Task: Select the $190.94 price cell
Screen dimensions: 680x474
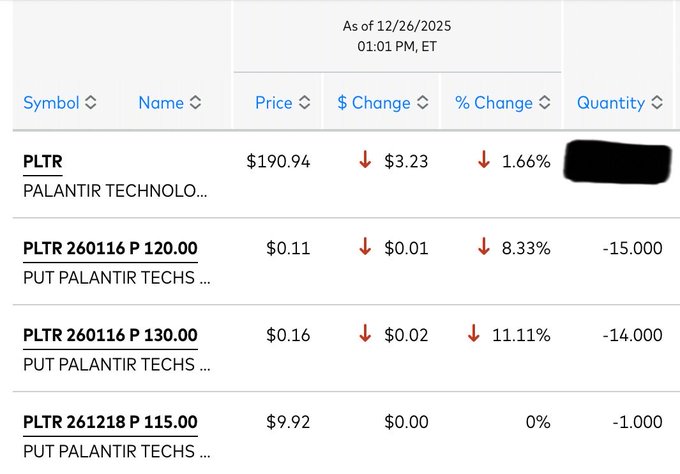Action: [279, 161]
